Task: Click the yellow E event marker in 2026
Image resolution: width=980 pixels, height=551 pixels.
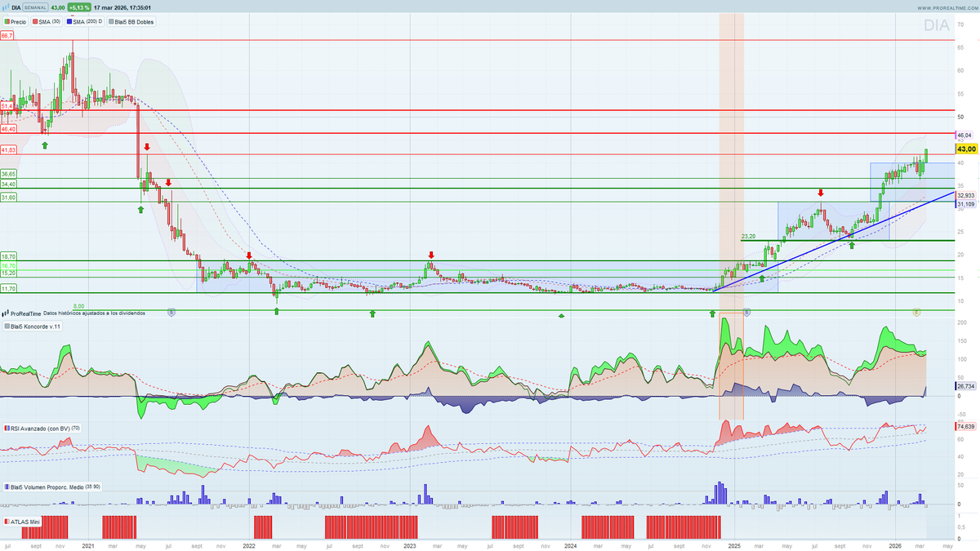Action: click(917, 313)
